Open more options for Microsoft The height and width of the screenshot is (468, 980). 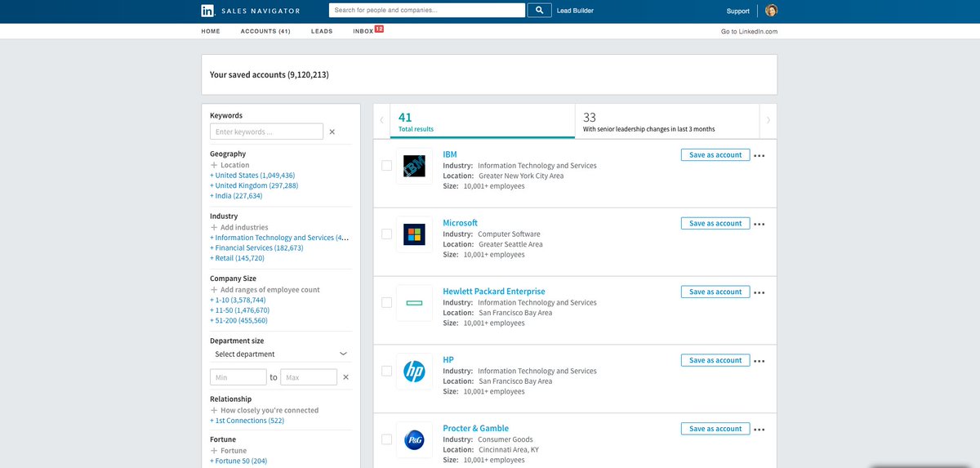(x=759, y=224)
